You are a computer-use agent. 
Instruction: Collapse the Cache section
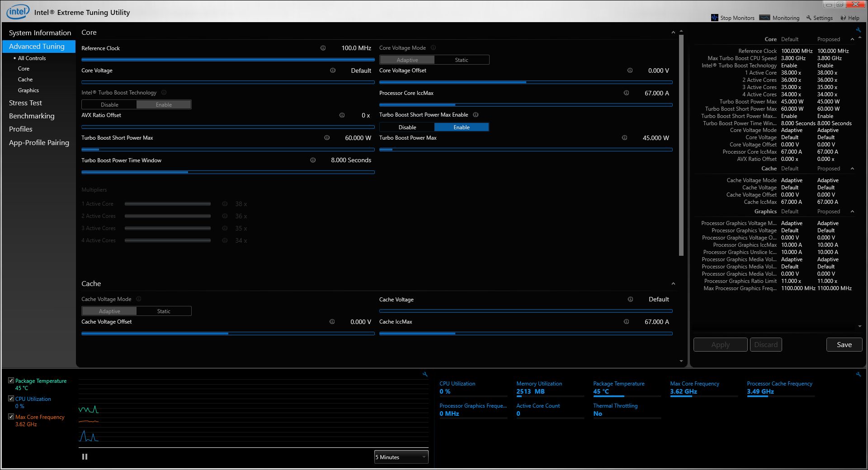click(673, 284)
